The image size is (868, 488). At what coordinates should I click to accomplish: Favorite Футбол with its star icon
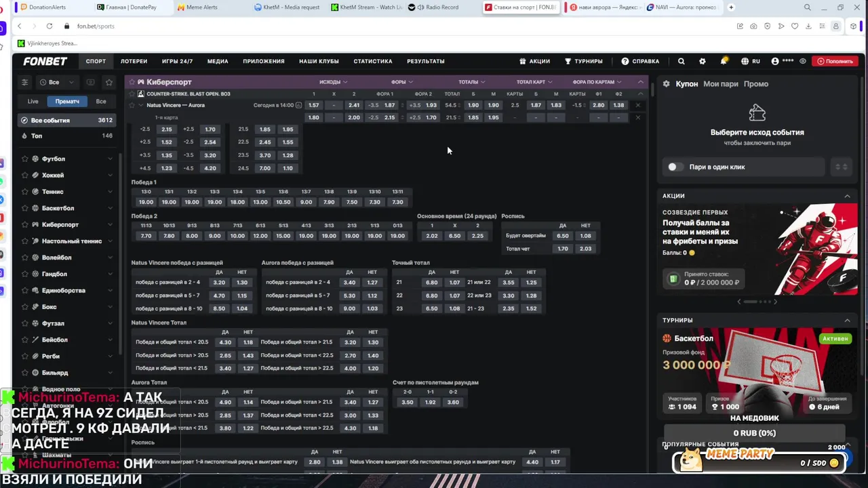pos(25,159)
